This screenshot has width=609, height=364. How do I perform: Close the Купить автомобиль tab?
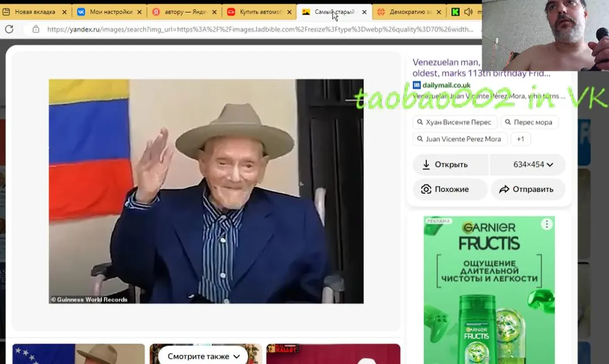[289, 12]
